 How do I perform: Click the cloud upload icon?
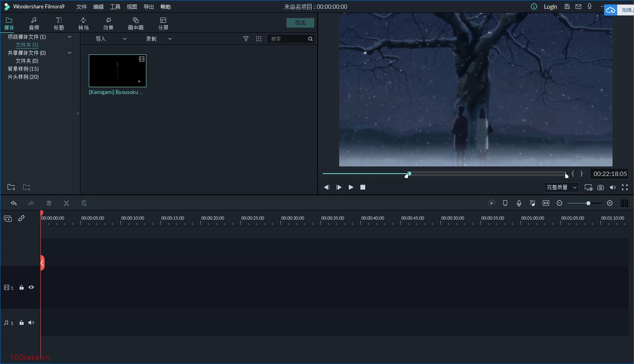(611, 10)
